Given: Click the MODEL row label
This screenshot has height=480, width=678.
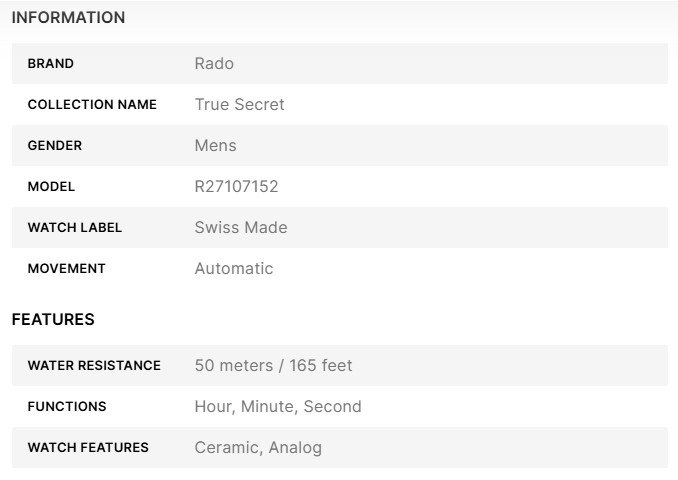Looking at the screenshot, I should click(x=51, y=187).
